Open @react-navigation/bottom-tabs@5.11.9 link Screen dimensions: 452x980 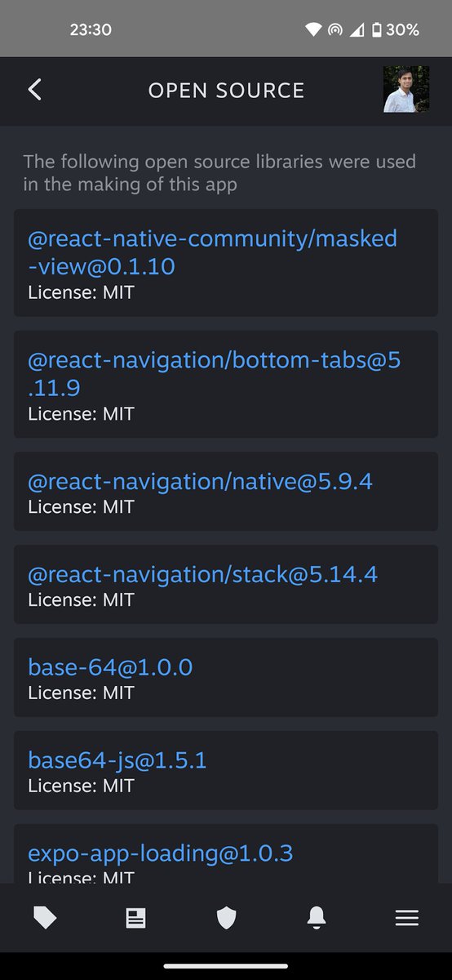[215, 373]
